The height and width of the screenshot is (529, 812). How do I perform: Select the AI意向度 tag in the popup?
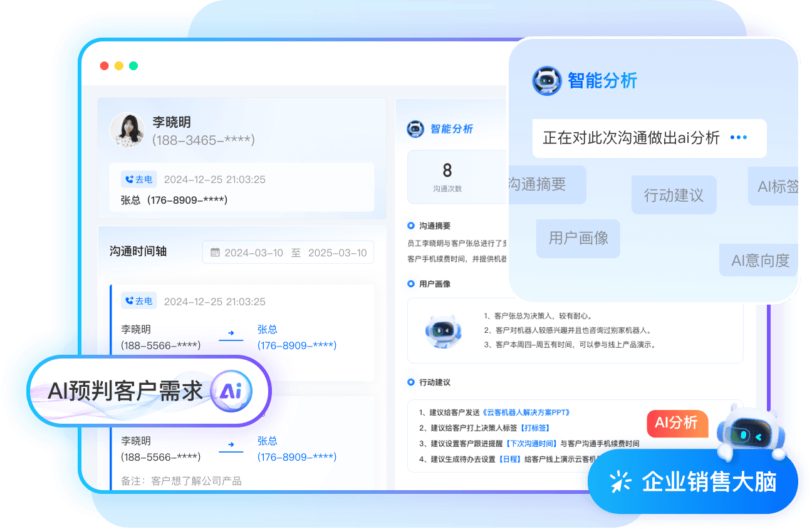759,260
